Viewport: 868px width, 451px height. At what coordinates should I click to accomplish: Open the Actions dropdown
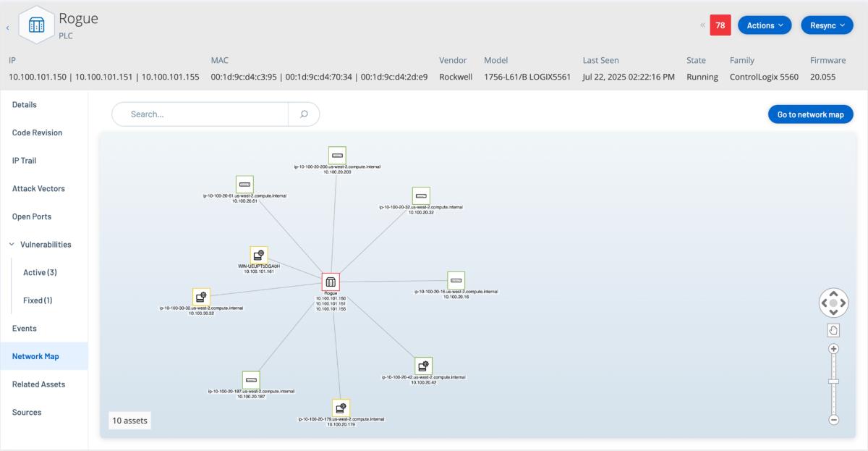[x=765, y=25]
